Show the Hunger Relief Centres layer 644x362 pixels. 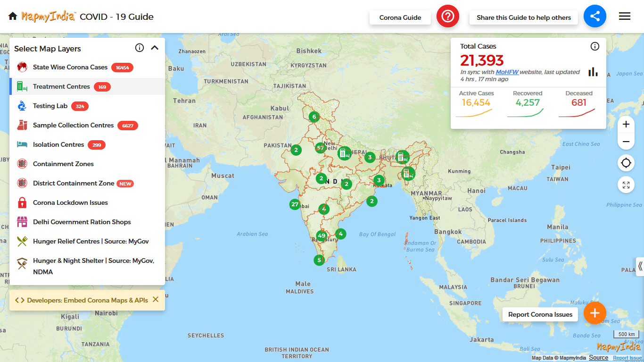[87, 241]
